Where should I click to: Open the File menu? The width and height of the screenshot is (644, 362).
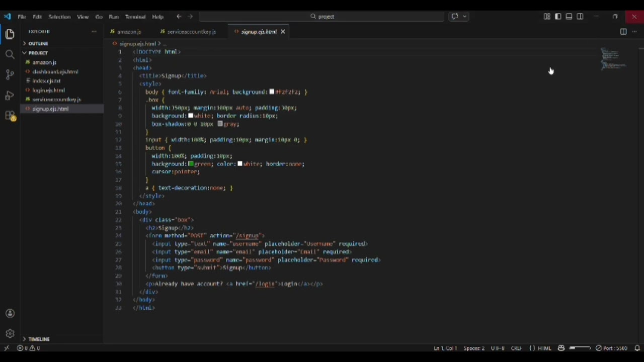(22, 17)
